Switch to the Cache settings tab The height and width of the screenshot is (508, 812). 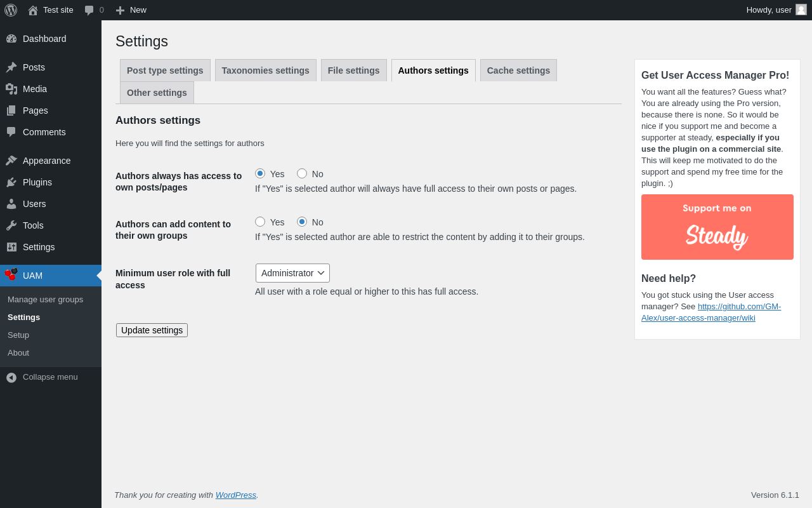tap(518, 70)
